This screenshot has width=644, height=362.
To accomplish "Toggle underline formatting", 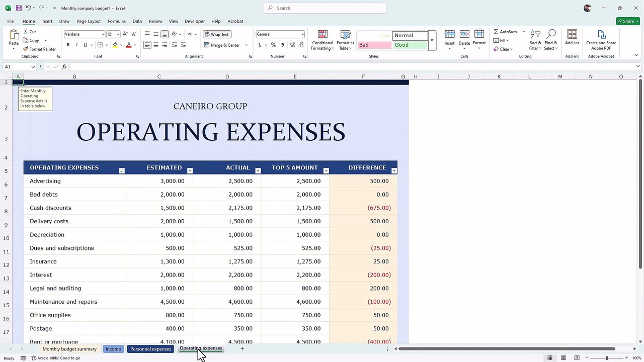I will coord(85,45).
